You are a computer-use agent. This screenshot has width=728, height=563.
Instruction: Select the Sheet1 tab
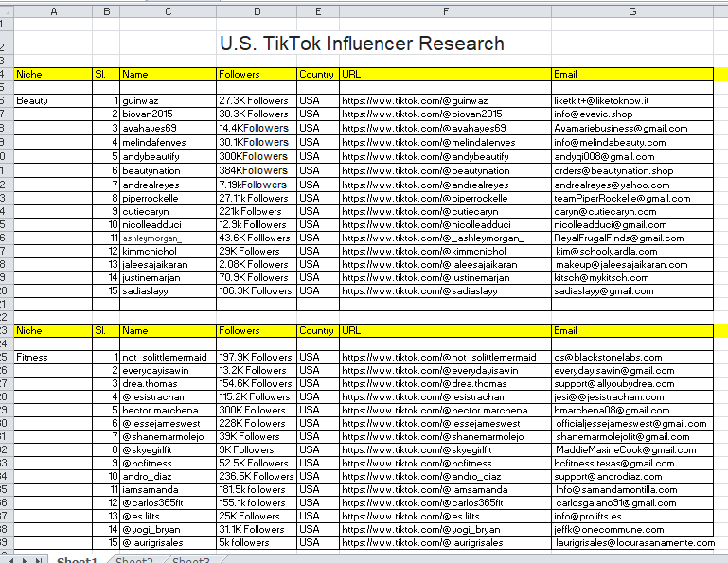[78, 560]
